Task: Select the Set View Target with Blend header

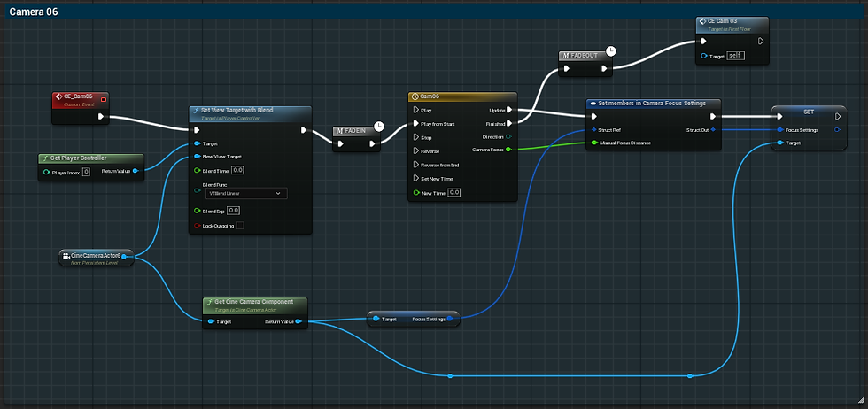Action: click(250, 113)
